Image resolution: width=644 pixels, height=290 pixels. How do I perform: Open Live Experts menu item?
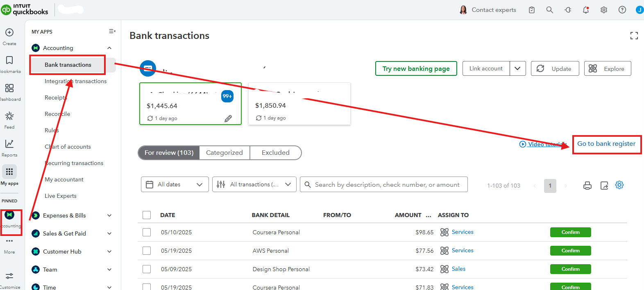pos(61,196)
